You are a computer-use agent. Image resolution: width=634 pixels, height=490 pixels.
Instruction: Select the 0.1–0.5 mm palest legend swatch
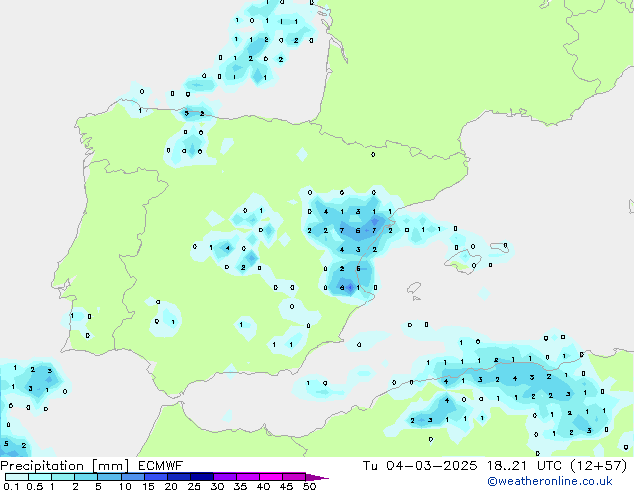click(17, 477)
